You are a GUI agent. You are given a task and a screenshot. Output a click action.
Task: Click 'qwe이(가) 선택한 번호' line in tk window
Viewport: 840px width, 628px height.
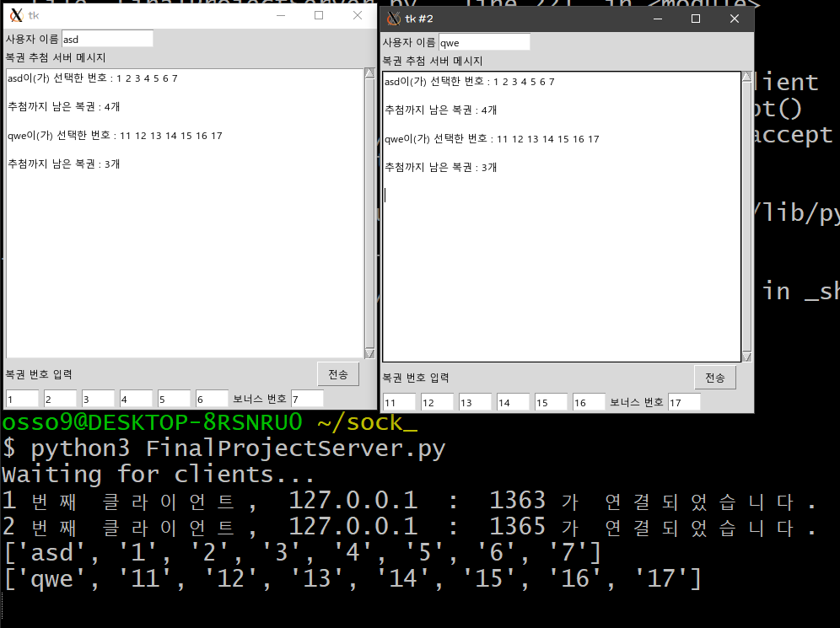tap(116, 136)
